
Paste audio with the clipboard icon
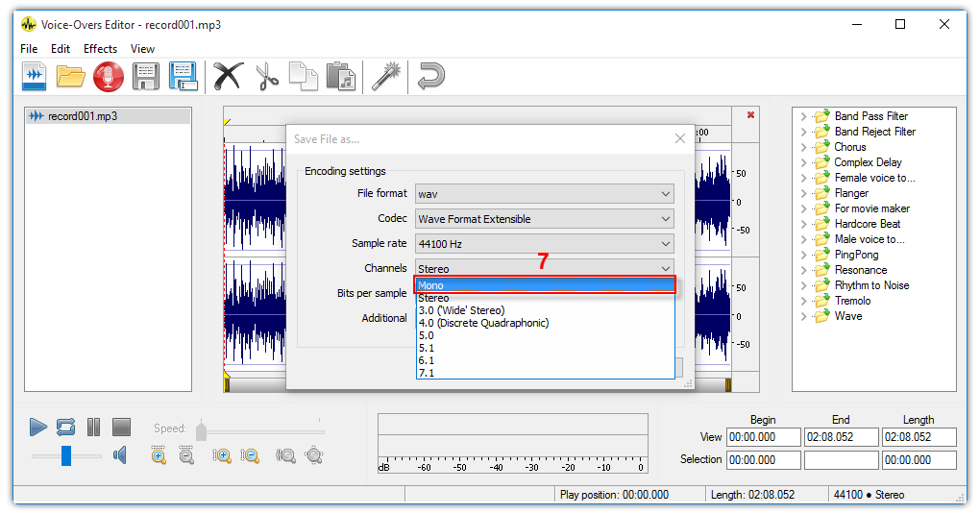click(341, 76)
